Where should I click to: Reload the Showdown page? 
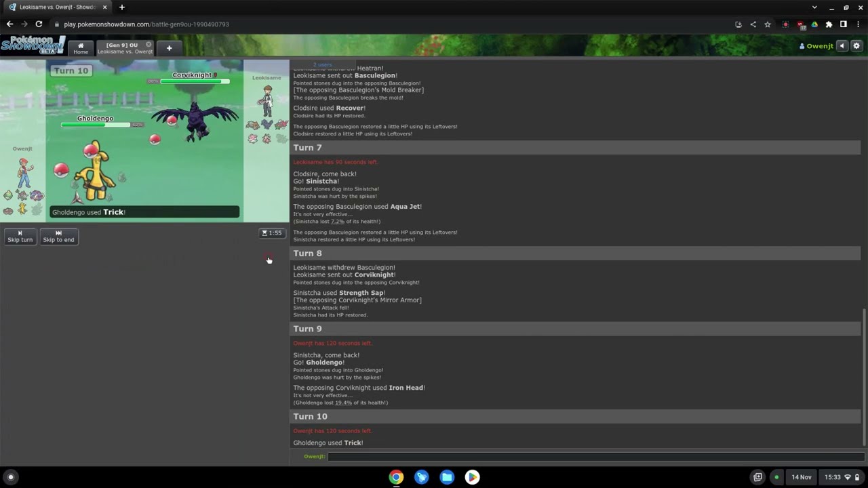[x=39, y=24]
